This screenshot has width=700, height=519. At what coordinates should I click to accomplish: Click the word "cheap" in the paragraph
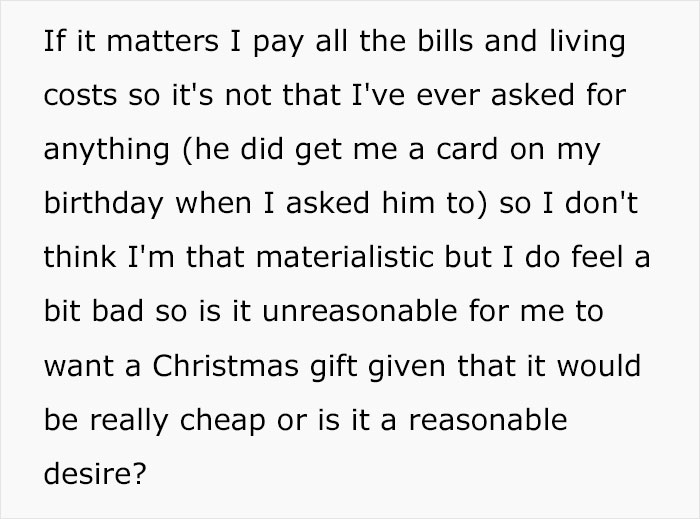(x=223, y=421)
